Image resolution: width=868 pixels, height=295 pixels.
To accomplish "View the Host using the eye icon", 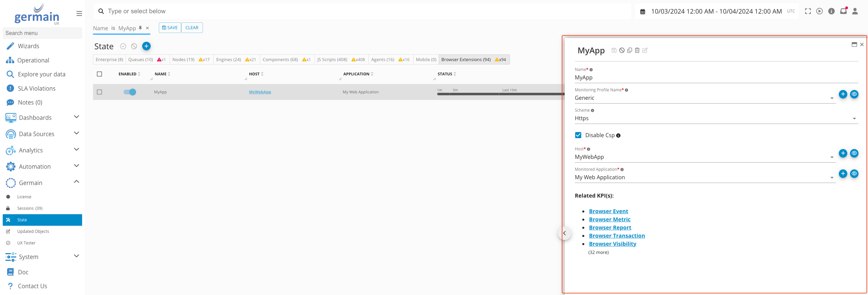I will tap(854, 153).
